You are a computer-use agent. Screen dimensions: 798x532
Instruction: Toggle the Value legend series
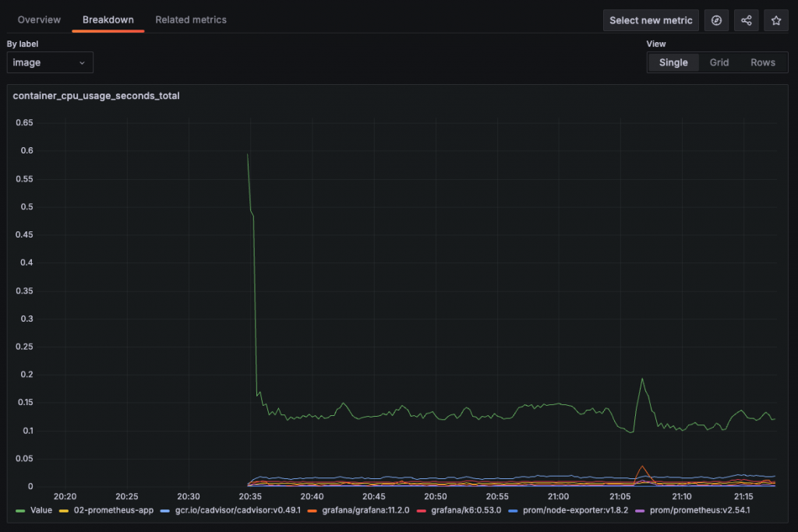click(41, 510)
